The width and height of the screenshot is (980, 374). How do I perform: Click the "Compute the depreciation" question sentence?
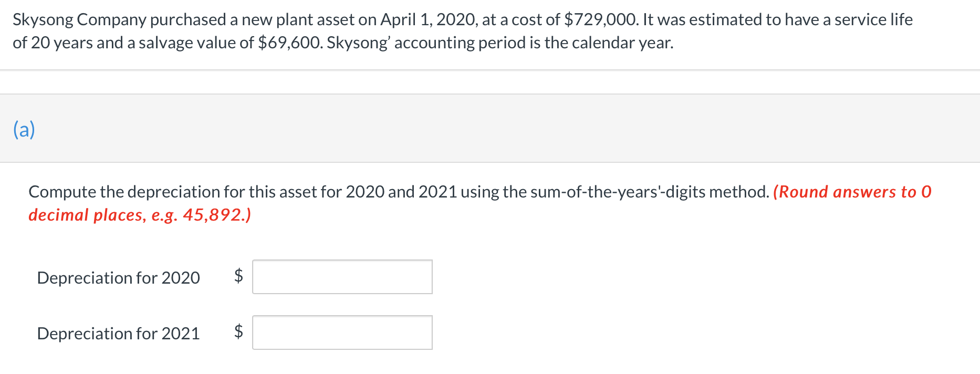tap(399, 192)
